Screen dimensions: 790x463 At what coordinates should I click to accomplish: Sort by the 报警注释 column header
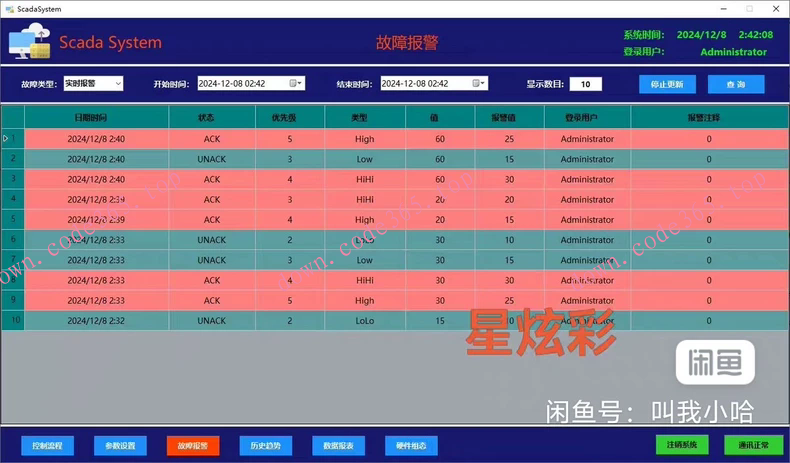click(x=709, y=117)
